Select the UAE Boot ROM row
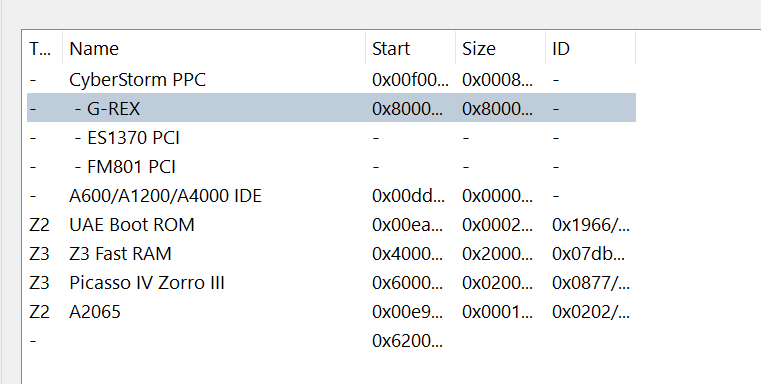The image size is (761, 384). click(x=331, y=225)
